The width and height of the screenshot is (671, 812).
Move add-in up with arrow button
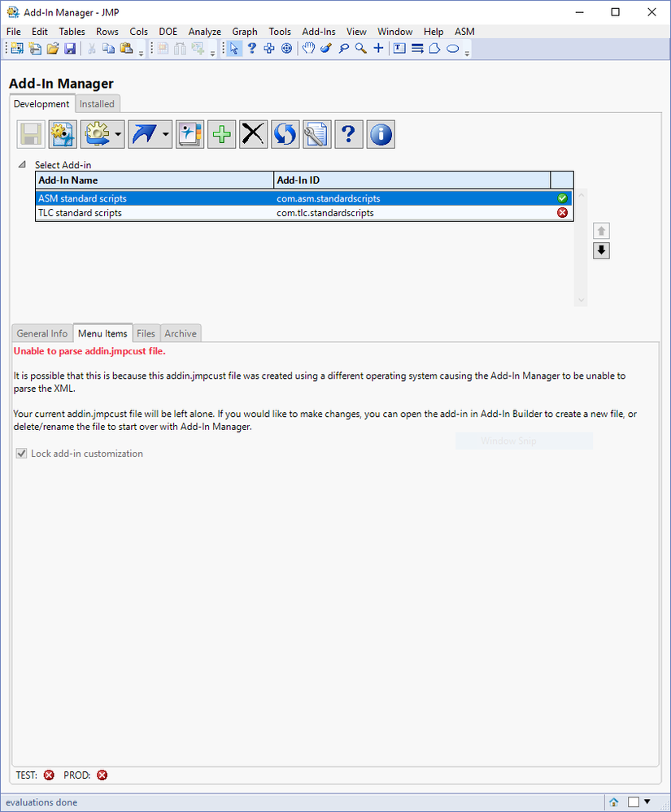pyautogui.click(x=601, y=231)
